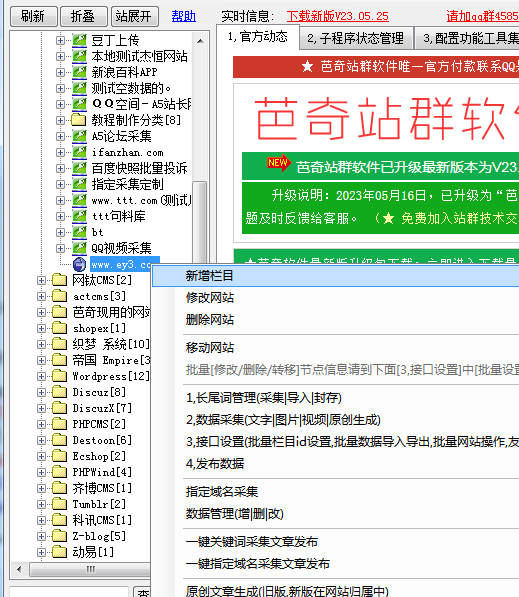This screenshot has height=597, width=519.
Task: Click the Ecshop[2] folder icon
Action: (59, 456)
